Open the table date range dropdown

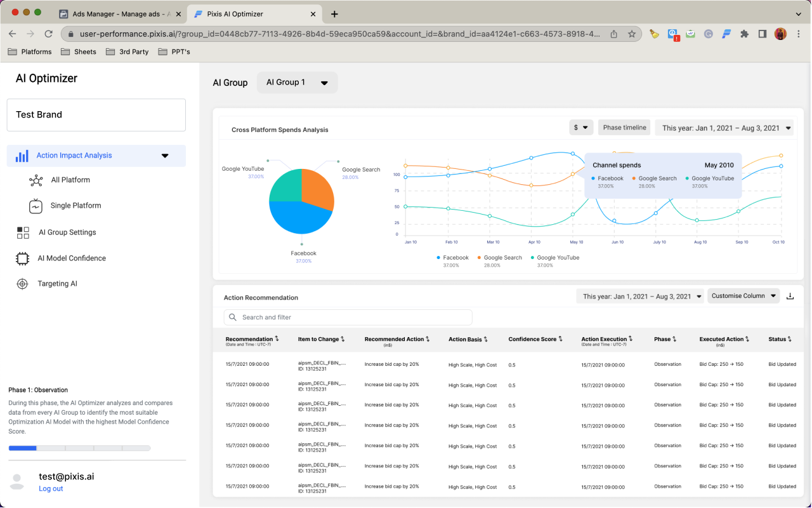click(640, 296)
